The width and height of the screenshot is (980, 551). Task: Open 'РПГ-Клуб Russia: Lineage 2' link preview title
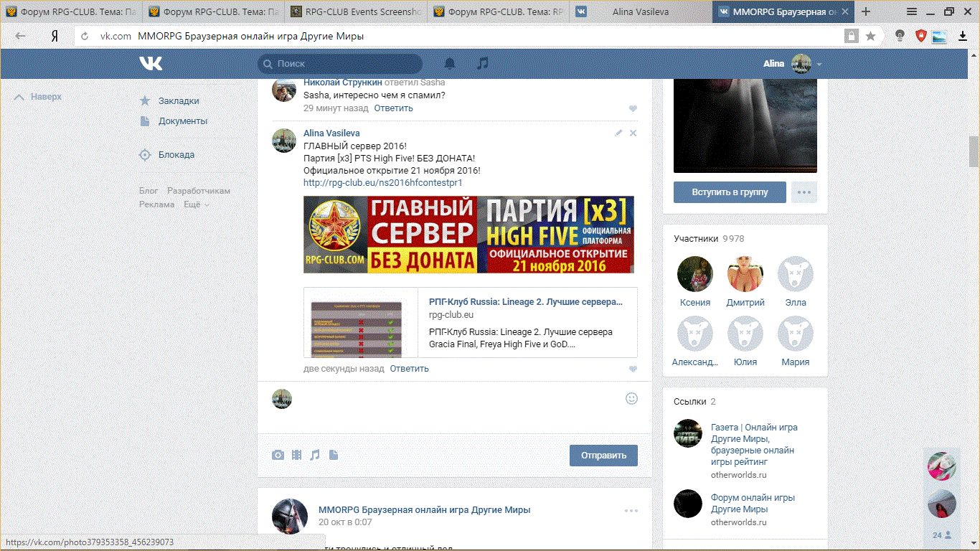tap(526, 302)
